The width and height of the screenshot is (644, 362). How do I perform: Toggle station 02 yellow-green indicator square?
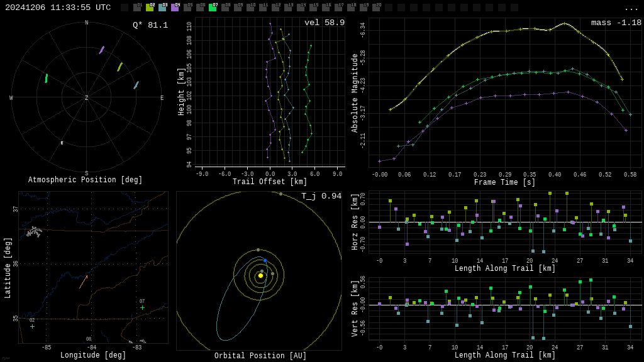pos(150,8)
